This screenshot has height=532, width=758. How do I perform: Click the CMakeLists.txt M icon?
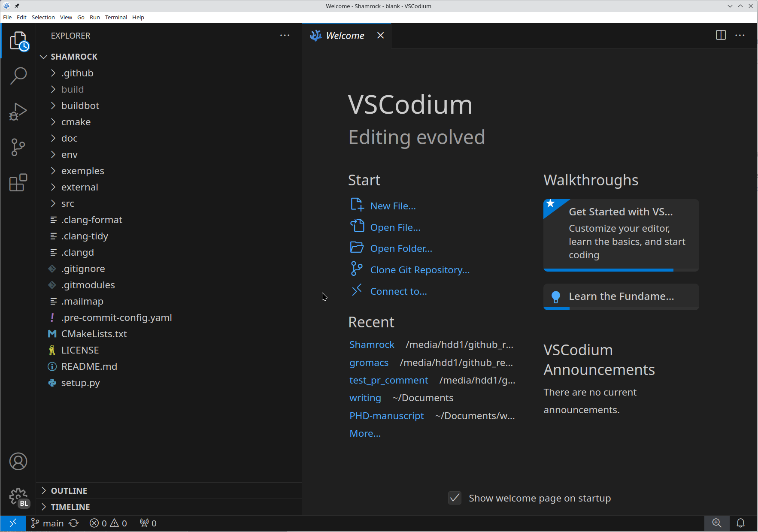52,334
